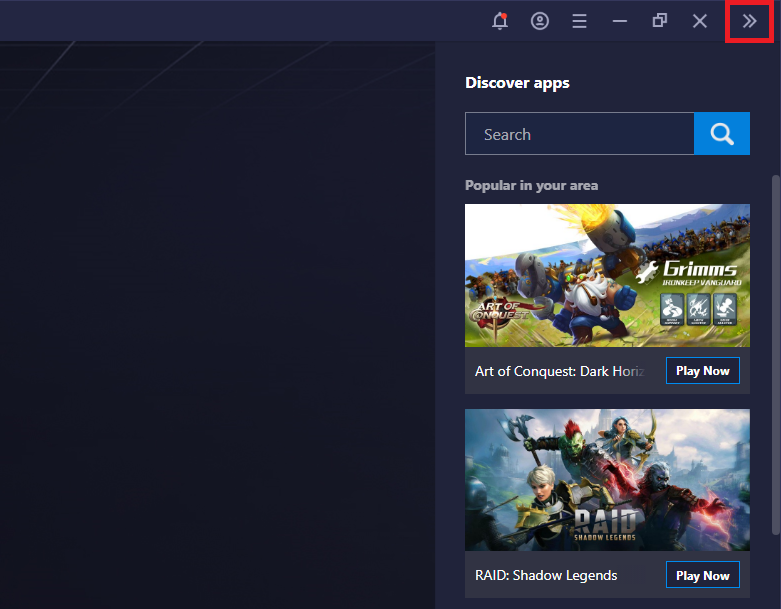Open the account profile icon
This screenshot has height=609, width=781.
point(540,21)
